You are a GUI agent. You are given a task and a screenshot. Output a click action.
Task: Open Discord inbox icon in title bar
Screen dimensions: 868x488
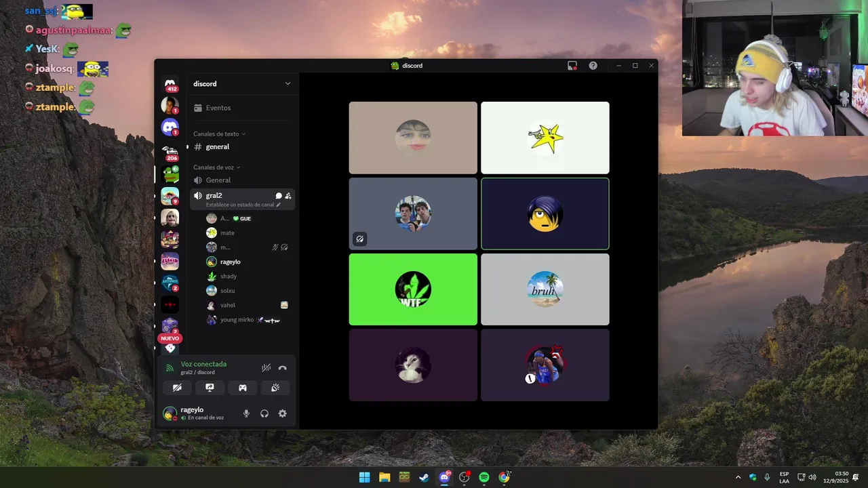572,66
